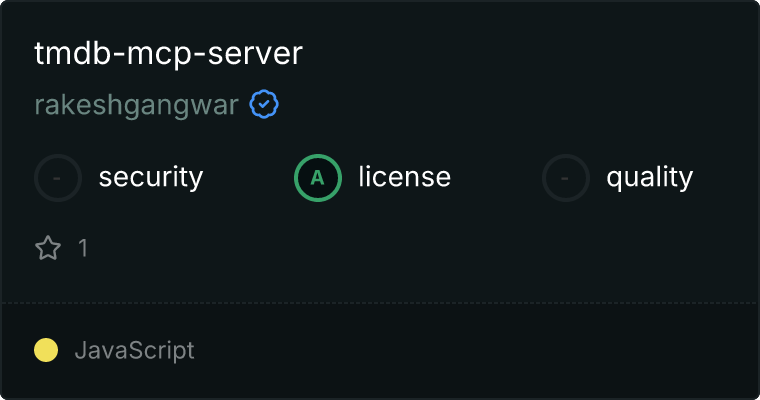
Task: Click the dash inside the quality circle
Action: click(565, 178)
